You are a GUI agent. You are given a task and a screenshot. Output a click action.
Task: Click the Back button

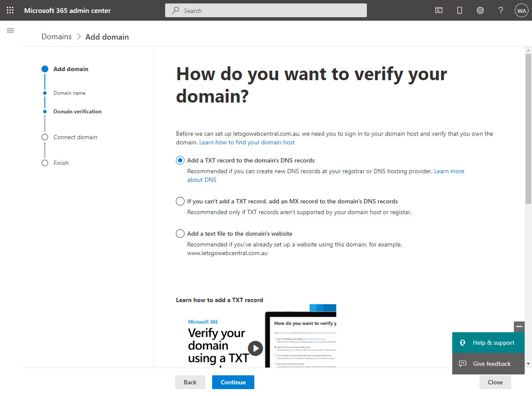[x=190, y=382]
